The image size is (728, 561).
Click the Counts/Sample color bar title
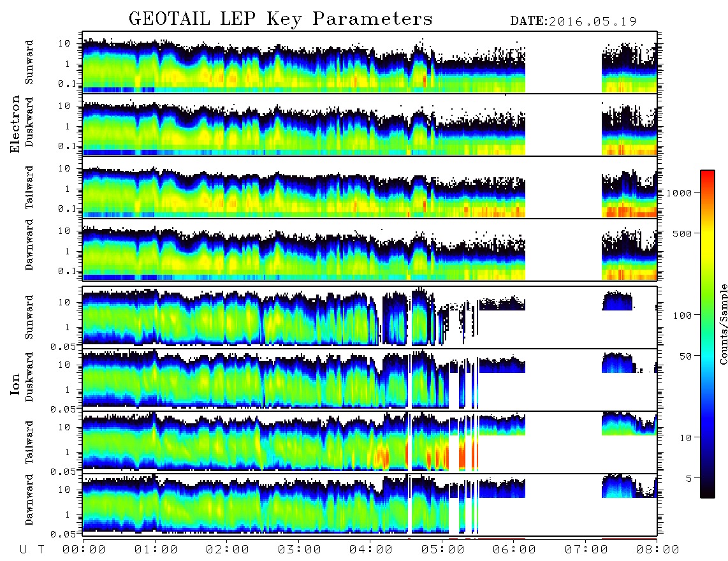723,324
